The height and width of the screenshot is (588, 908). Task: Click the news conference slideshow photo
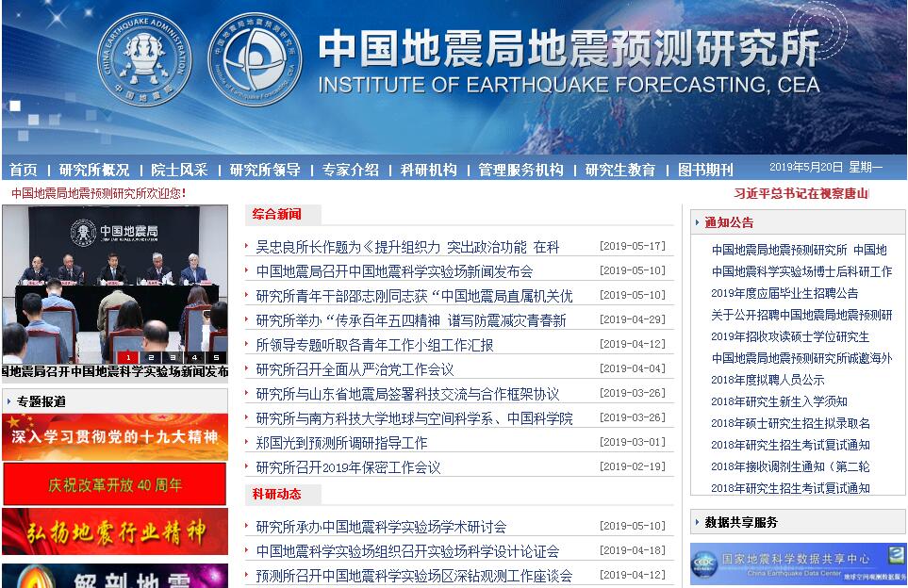(115, 278)
